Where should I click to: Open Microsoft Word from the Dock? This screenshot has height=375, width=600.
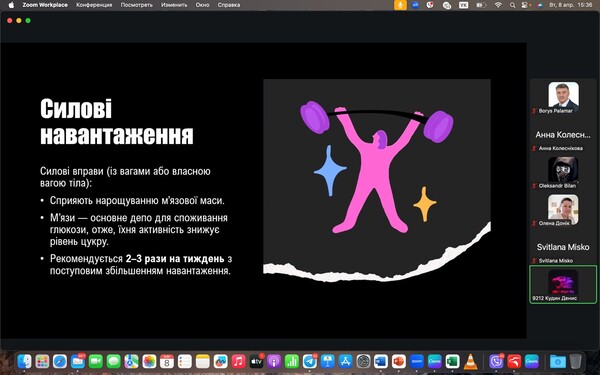[381, 361]
